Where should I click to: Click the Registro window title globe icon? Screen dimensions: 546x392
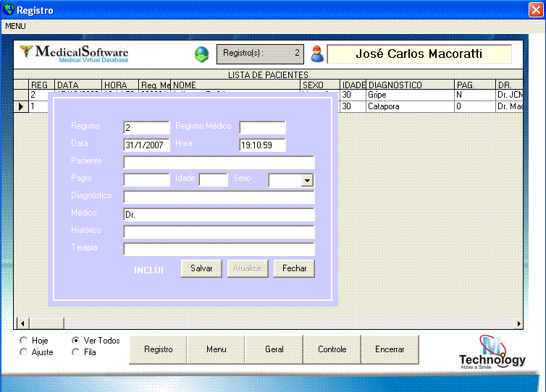pos(9,9)
